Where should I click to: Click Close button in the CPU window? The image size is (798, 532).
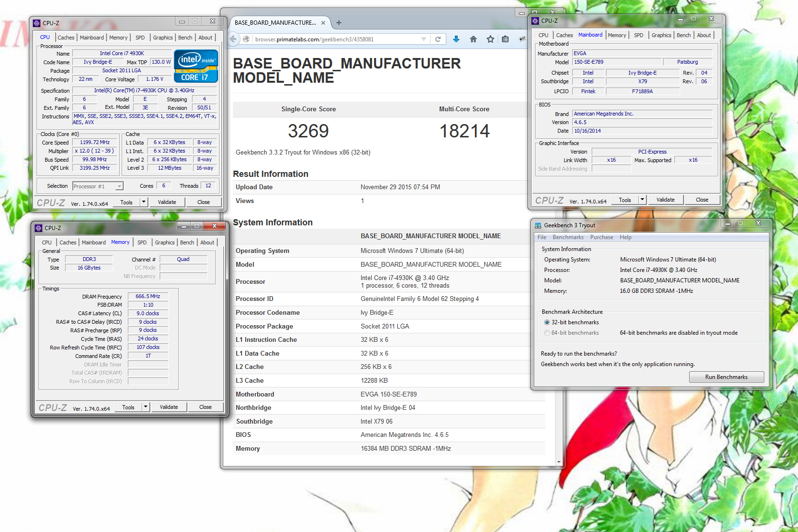pyautogui.click(x=203, y=202)
